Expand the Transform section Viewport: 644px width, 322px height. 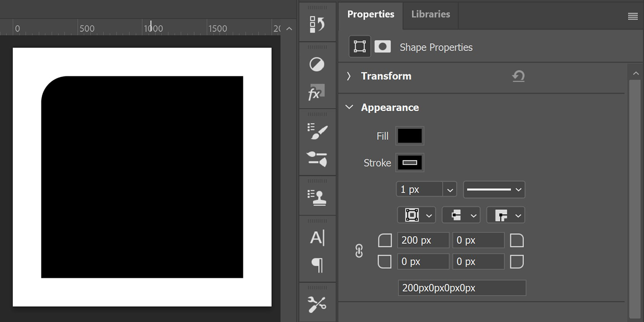[x=349, y=76]
